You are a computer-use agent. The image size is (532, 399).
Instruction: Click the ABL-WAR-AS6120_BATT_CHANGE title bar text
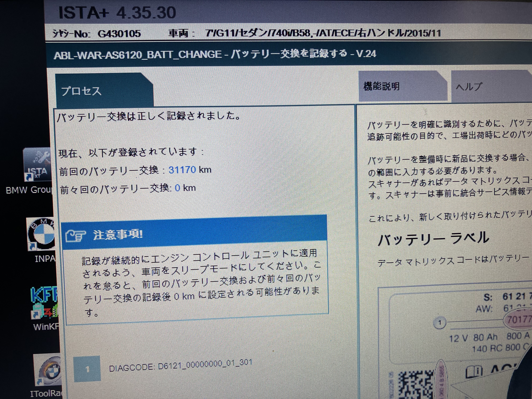pos(215,54)
